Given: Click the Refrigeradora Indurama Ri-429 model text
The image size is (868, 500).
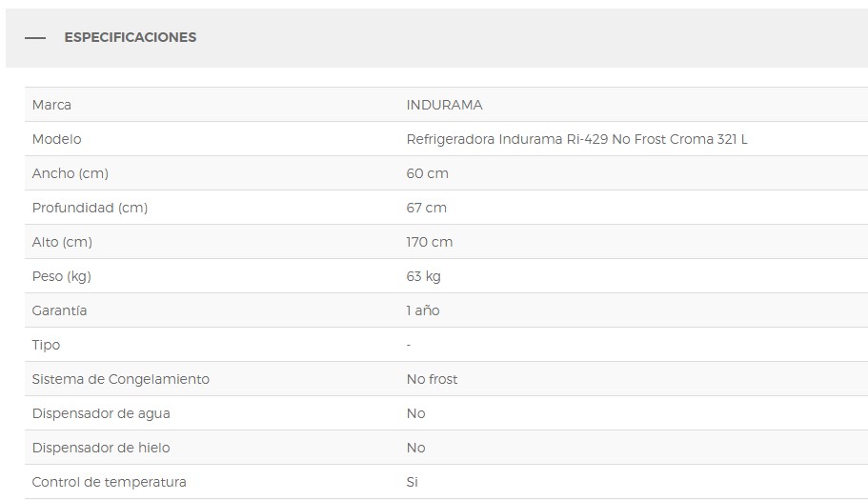Looking at the screenshot, I should (x=576, y=139).
